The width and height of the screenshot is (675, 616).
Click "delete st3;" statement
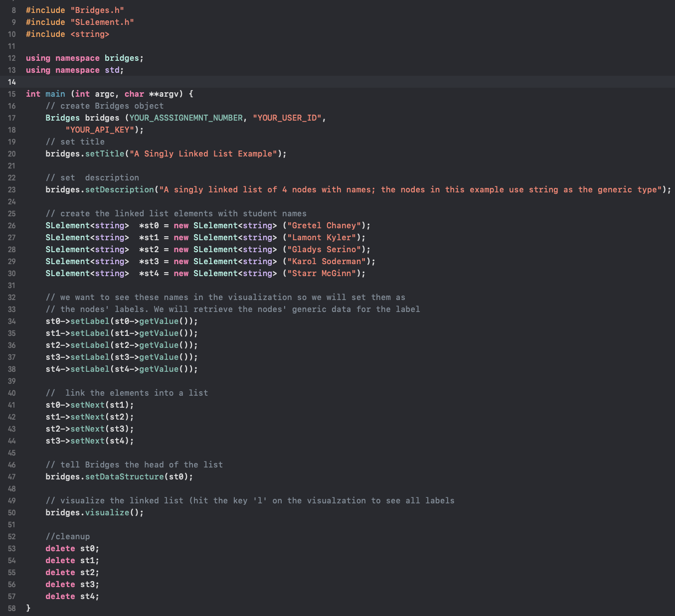point(72,585)
